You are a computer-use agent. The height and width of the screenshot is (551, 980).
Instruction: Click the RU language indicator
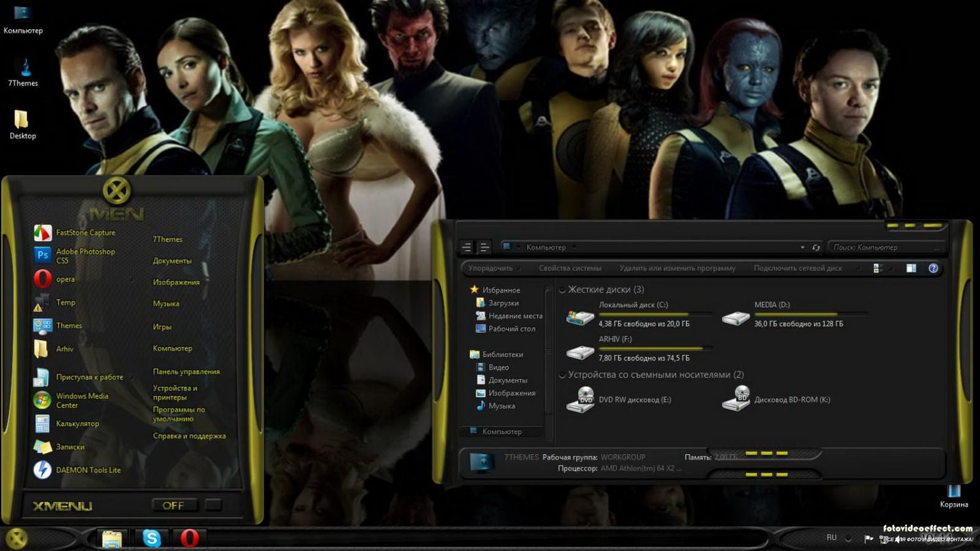[831, 538]
